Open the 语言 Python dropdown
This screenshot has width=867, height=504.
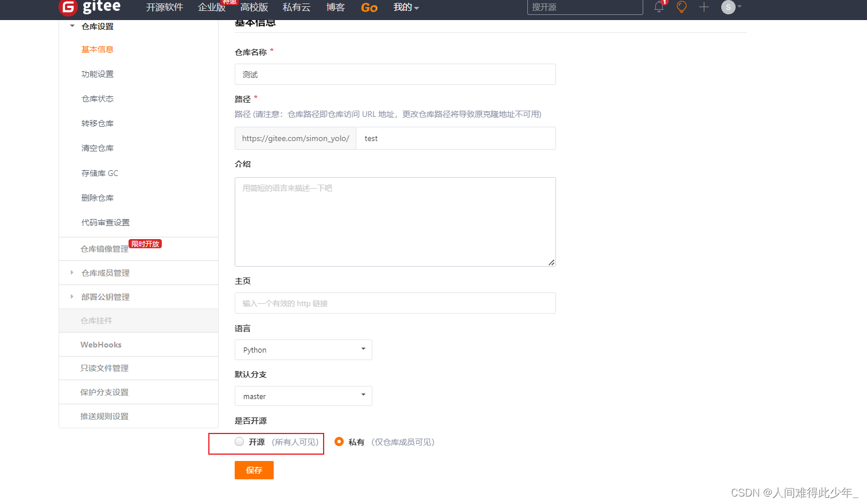(303, 350)
